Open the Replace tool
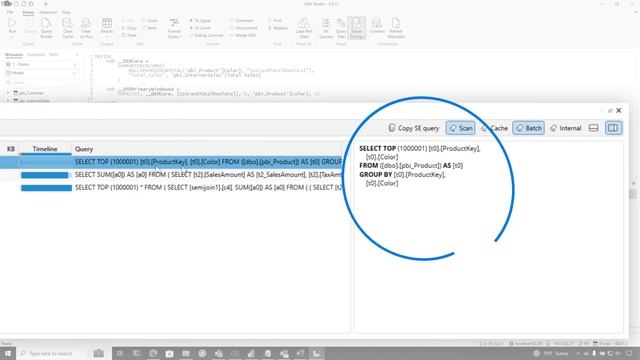The height and width of the screenshot is (360, 640). 278,28
